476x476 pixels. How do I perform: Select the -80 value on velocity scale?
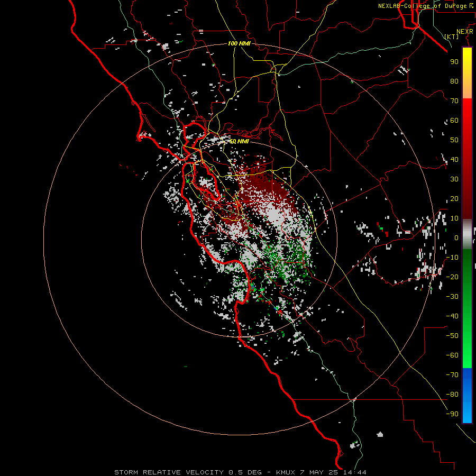tap(452, 395)
